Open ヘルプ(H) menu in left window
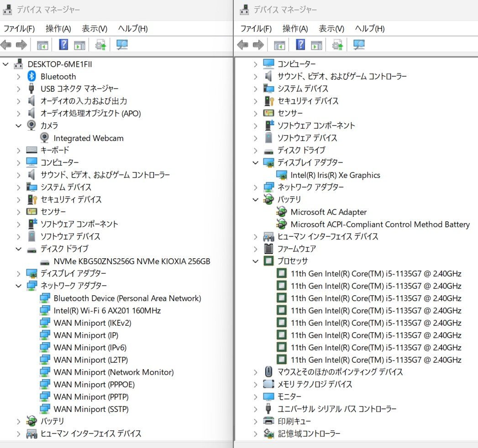The image size is (478, 448). pos(132,29)
